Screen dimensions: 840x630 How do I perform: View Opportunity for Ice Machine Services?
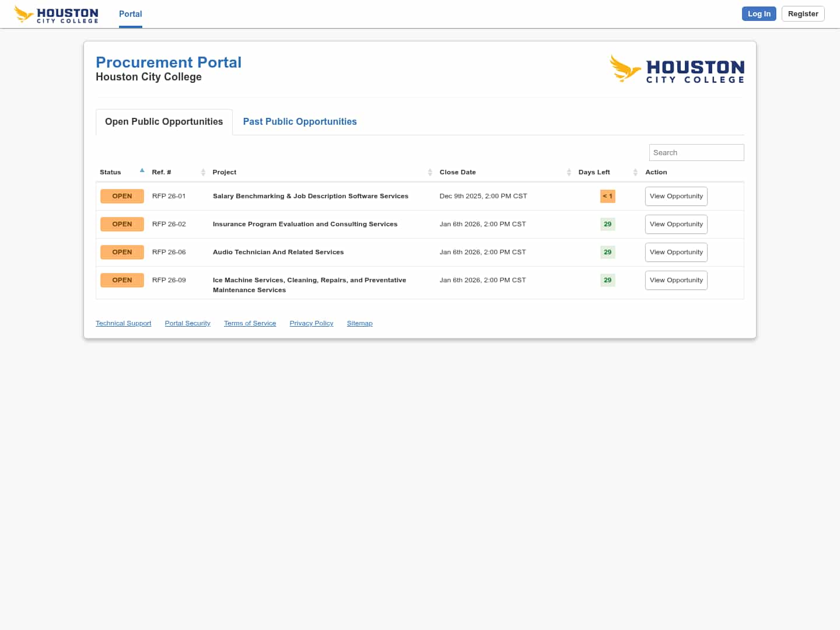tap(676, 280)
